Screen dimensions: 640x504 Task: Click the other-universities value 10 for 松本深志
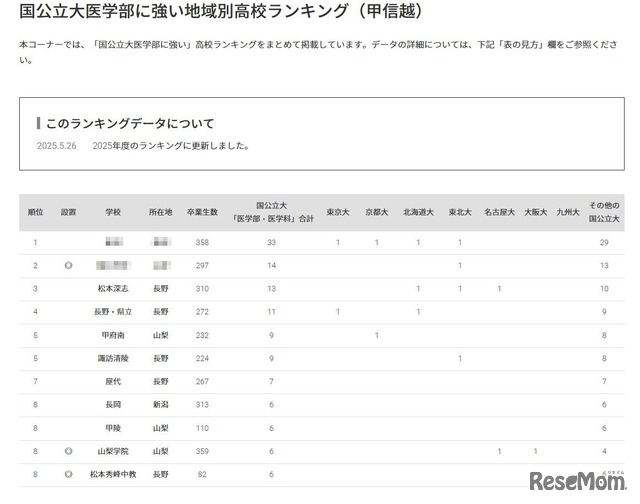604,289
